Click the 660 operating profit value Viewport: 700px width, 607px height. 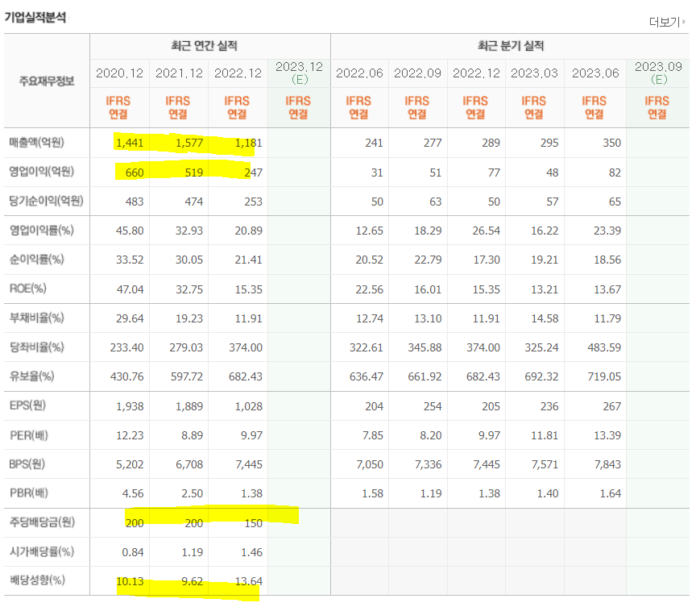pyautogui.click(x=135, y=173)
